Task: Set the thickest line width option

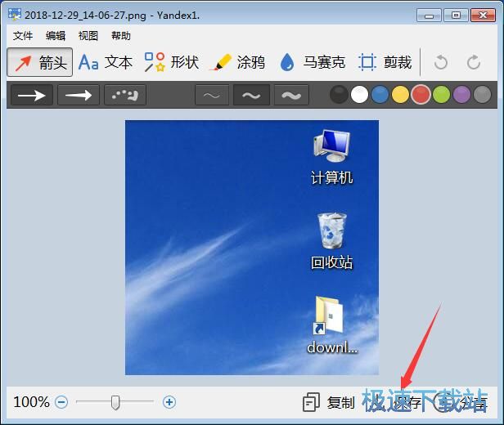Action: pyautogui.click(x=290, y=96)
